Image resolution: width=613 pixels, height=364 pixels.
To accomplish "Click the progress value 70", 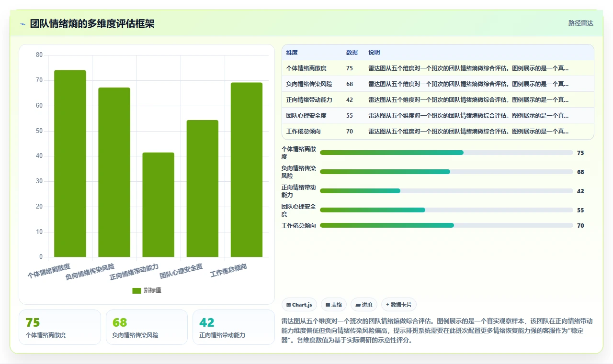I will coord(580,226).
